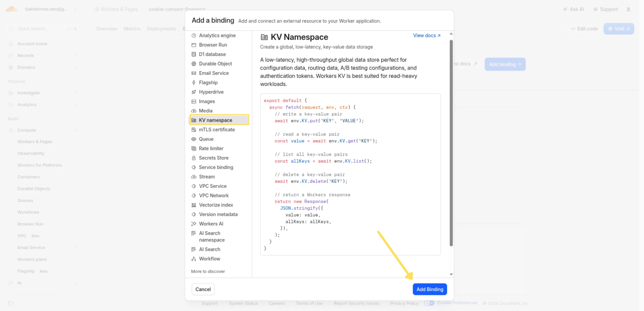Viewport: 644px width, 311px height.
Task: Open Privacy Policy footer link
Action: 404,303
